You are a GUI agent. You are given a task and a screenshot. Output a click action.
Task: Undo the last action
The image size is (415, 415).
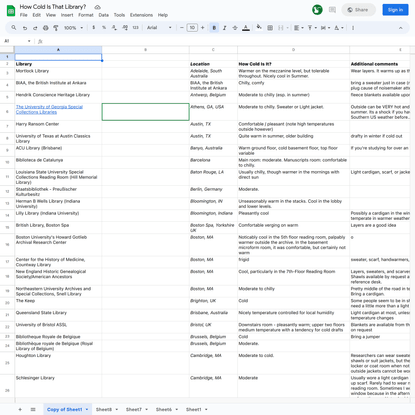click(x=25, y=28)
